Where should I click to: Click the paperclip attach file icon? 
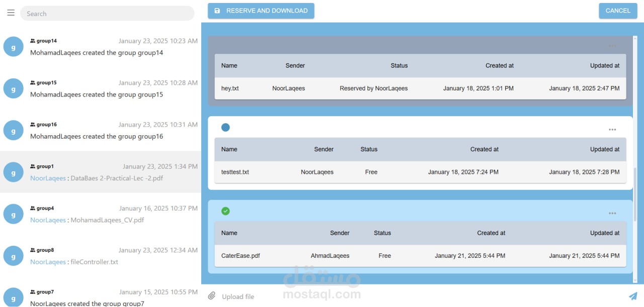coord(212,296)
